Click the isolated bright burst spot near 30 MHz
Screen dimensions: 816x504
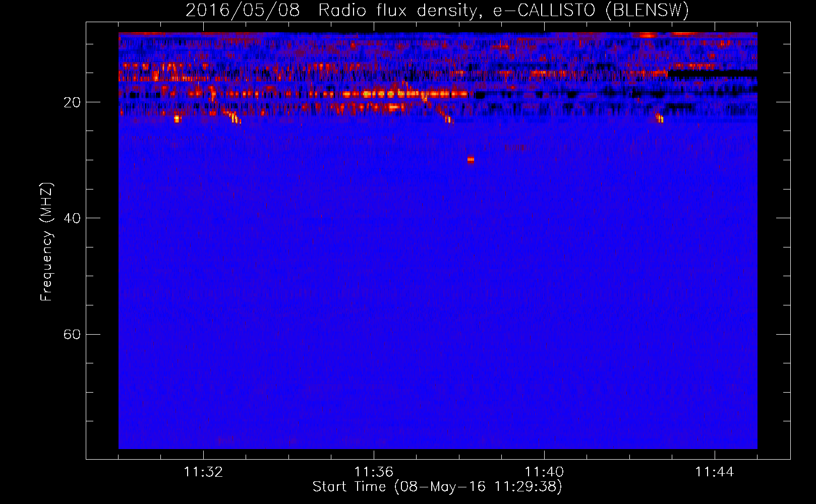(471, 160)
